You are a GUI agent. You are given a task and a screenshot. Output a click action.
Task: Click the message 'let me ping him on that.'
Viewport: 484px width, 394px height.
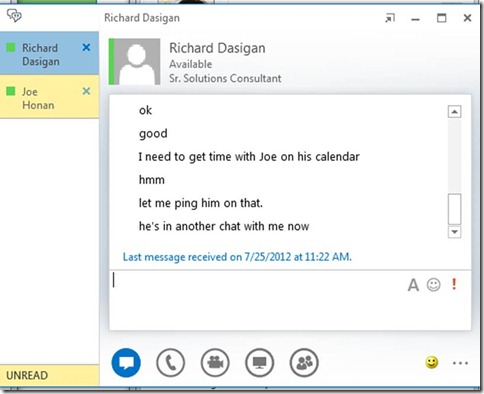pos(201,203)
